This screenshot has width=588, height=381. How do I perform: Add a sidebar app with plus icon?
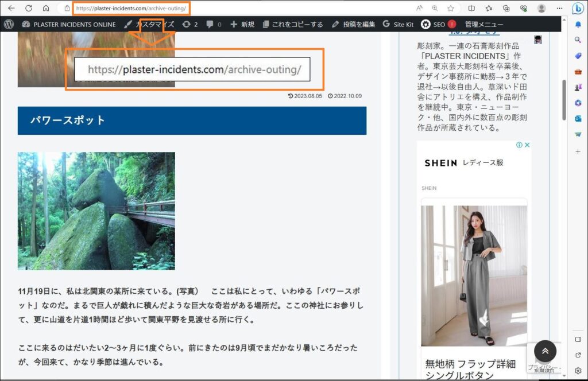coord(578,151)
